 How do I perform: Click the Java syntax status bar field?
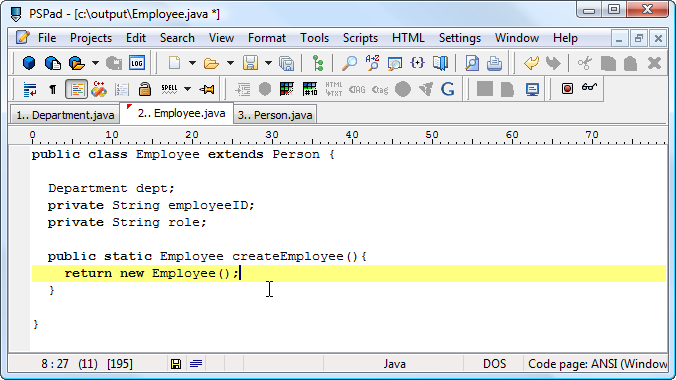pos(394,364)
